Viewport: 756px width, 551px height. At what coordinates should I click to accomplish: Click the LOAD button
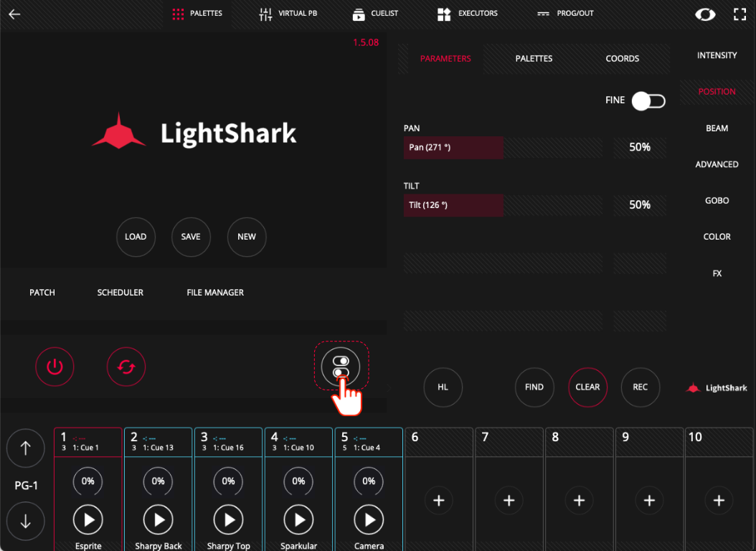click(136, 237)
